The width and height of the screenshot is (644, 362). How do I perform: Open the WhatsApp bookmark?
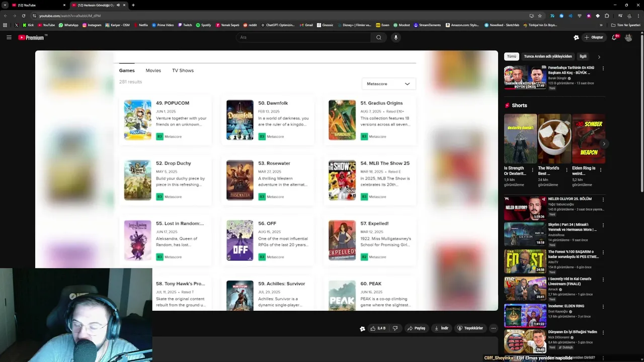68,25
